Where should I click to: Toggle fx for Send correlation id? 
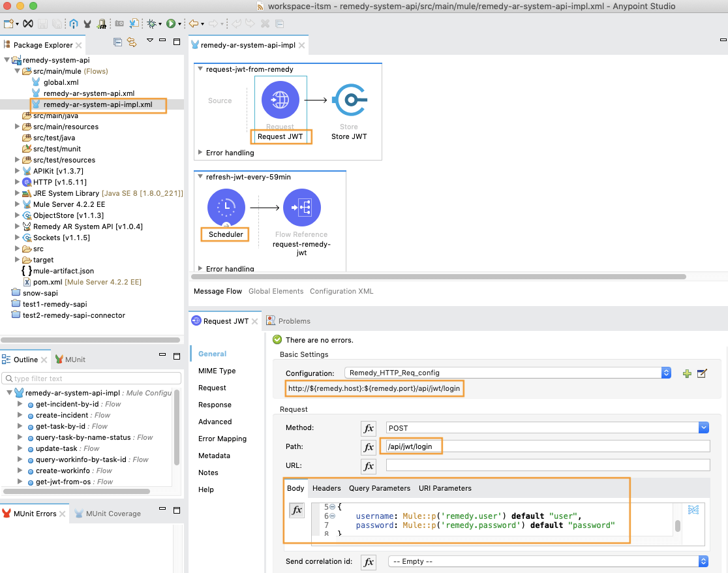point(369,563)
